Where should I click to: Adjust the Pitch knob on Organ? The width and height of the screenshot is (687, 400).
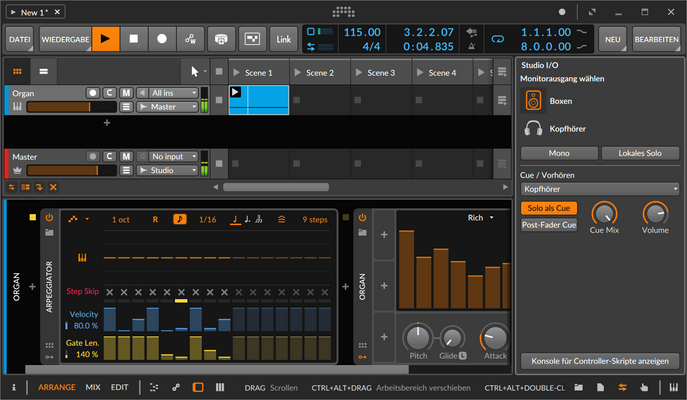418,337
